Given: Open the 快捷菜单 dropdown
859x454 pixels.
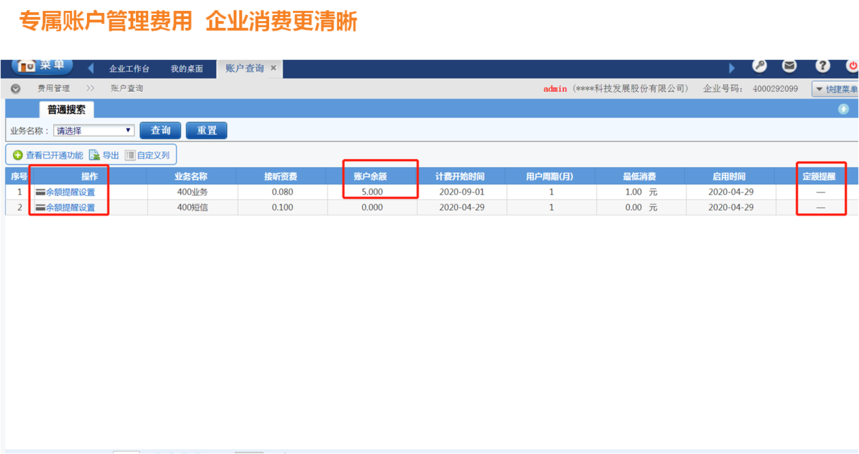Looking at the screenshot, I should [x=835, y=89].
